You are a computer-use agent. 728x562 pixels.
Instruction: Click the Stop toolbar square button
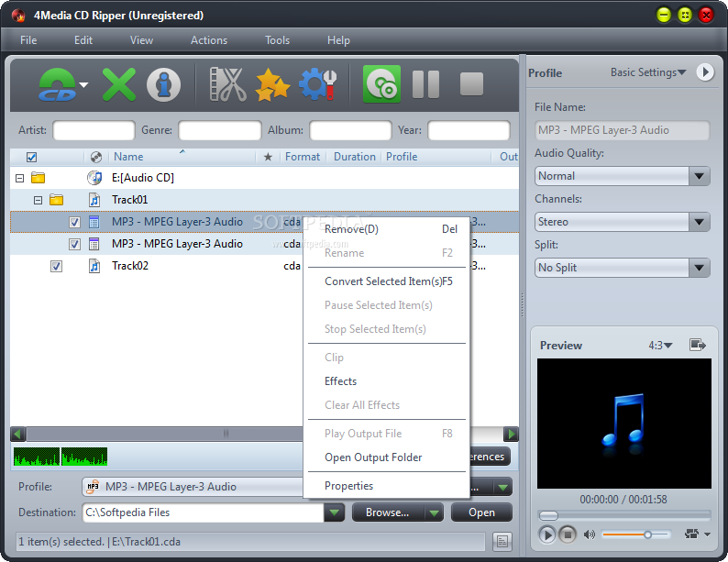[x=471, y=84]
